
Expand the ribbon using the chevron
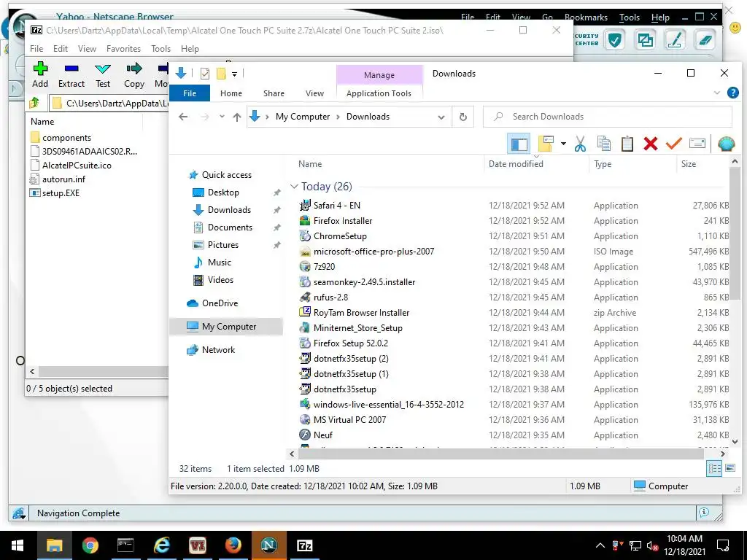tap(716, 93)
